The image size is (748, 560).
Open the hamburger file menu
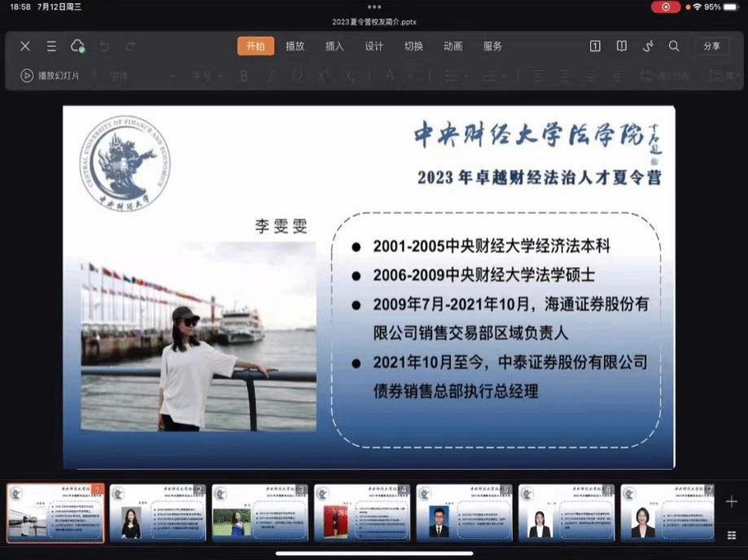point(51,46)
